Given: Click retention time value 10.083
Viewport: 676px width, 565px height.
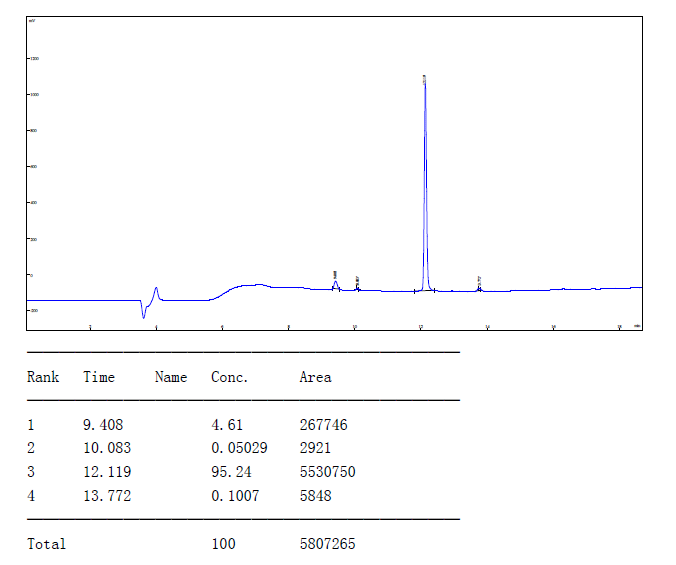Looking at the screenshot, I should tap(107, 448).
